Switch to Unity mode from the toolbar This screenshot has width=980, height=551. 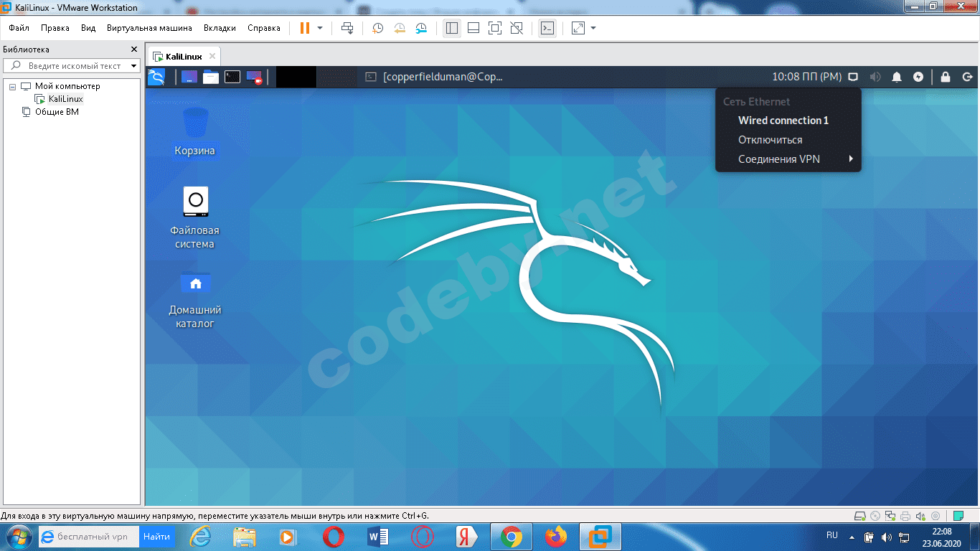coord(517,28)
